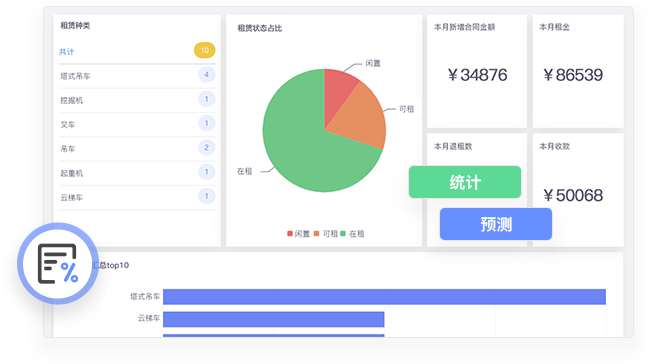This screenshot has height=364, width=650.
Task: Click the green 统计 button
Action: pos(465,182)
